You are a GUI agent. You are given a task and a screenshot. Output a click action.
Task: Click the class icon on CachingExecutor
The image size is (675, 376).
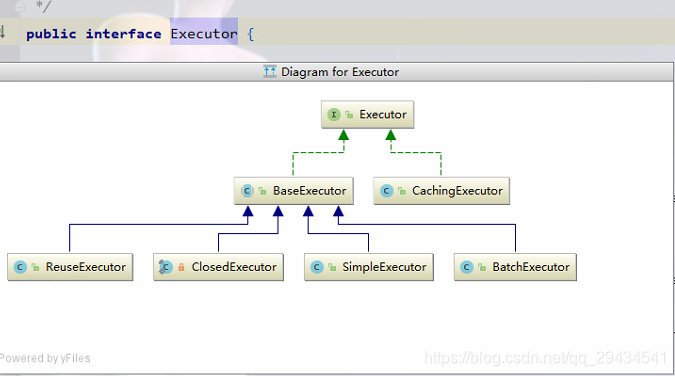tap(386, 191)
